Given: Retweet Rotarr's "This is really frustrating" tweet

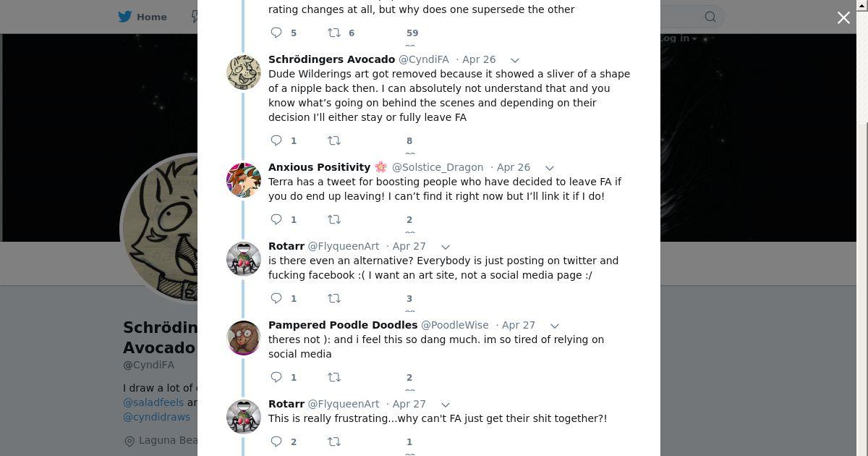Looking at the screenshot, I should 334,442.
